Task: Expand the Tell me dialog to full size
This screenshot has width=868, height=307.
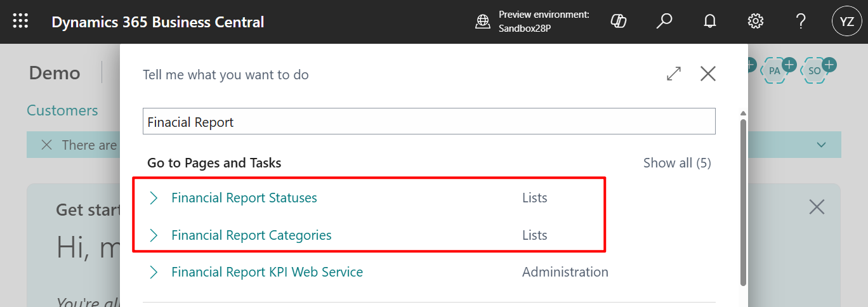Action: 674,74
